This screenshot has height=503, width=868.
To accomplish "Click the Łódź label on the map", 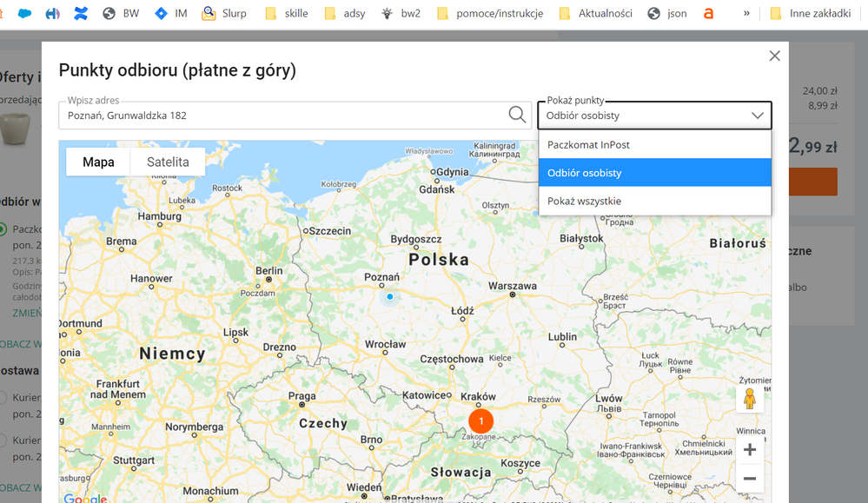I will [x=462, y=310].
